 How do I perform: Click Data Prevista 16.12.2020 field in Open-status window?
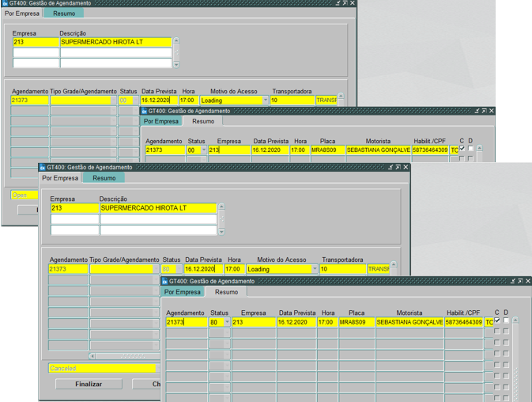pos(159,100)
